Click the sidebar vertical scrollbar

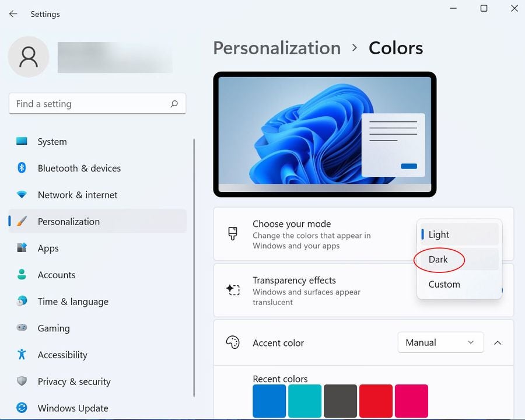coord(194,268)
